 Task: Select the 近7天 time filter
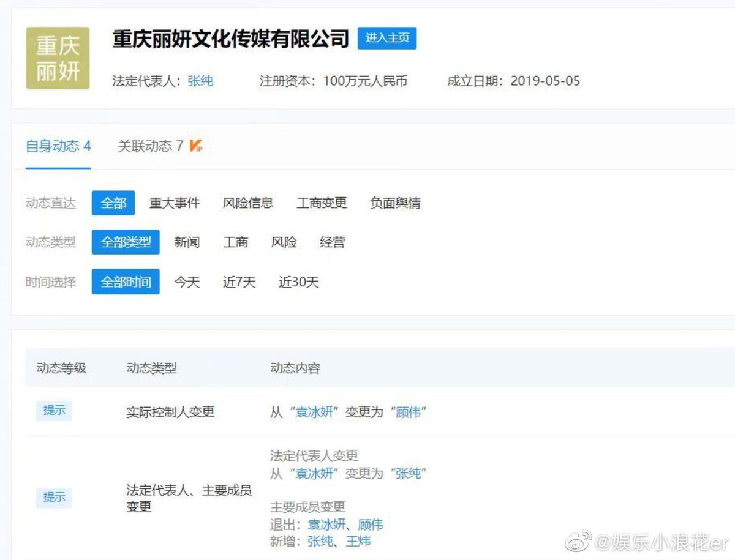click(x=239, y=282)
